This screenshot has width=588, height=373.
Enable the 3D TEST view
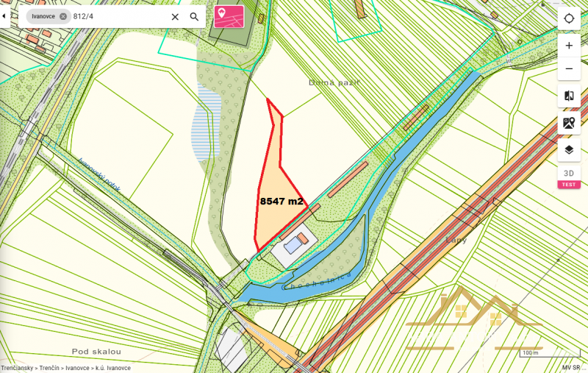569,177
